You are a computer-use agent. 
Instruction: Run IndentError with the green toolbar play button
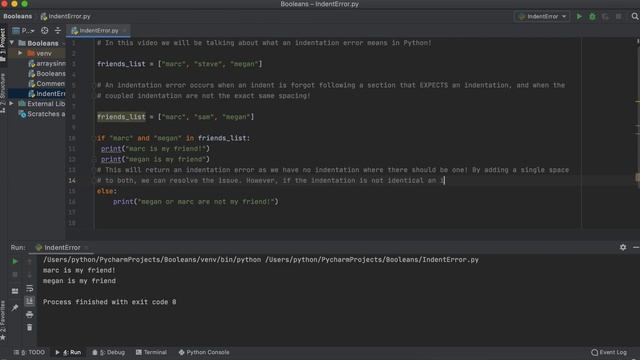579,16
